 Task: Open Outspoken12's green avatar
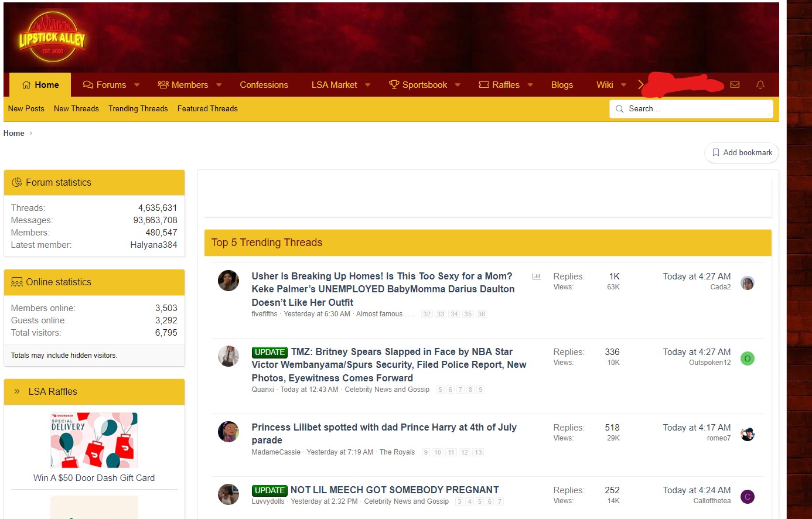coord(748,358)
